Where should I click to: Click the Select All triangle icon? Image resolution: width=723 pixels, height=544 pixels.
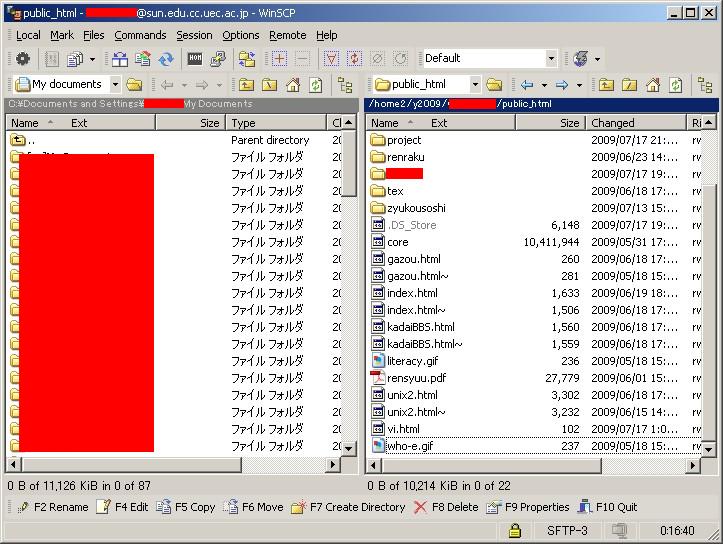coord(332,59)
